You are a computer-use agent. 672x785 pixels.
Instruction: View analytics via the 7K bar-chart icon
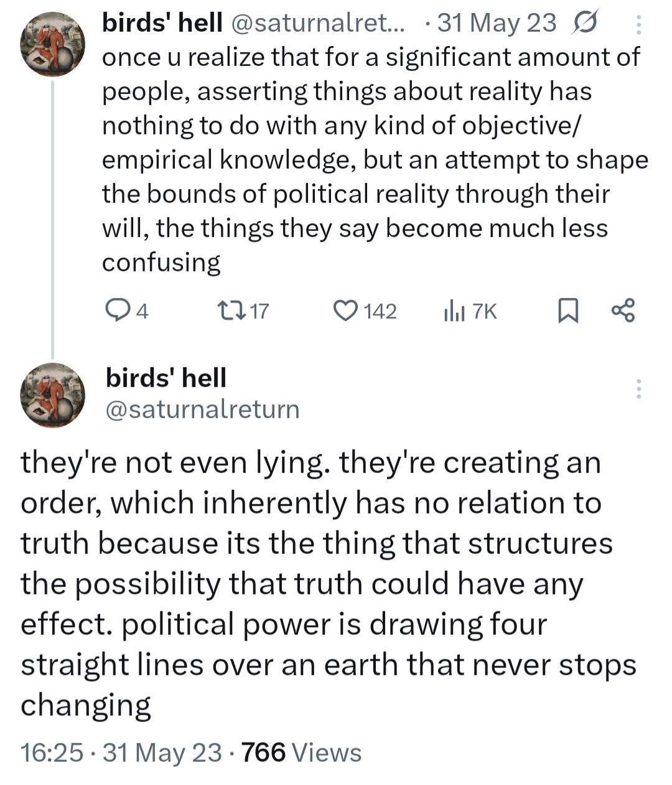coord(454,309)
